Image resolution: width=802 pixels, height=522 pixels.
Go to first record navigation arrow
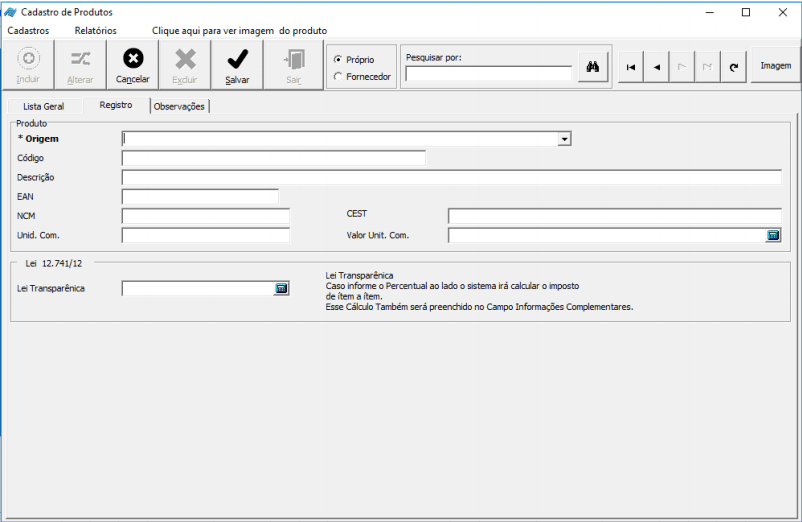click(630, 67)
